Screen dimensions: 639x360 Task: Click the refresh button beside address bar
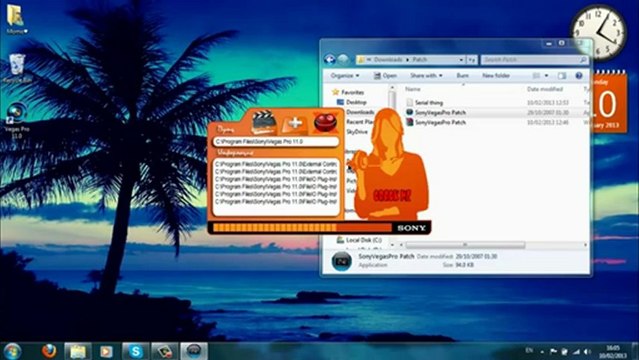472,60
